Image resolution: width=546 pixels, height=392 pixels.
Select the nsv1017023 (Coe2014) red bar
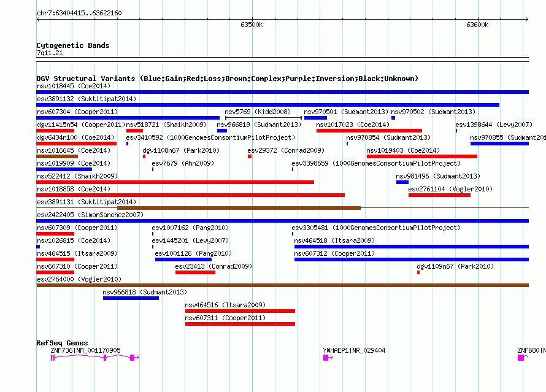[369, 131]
